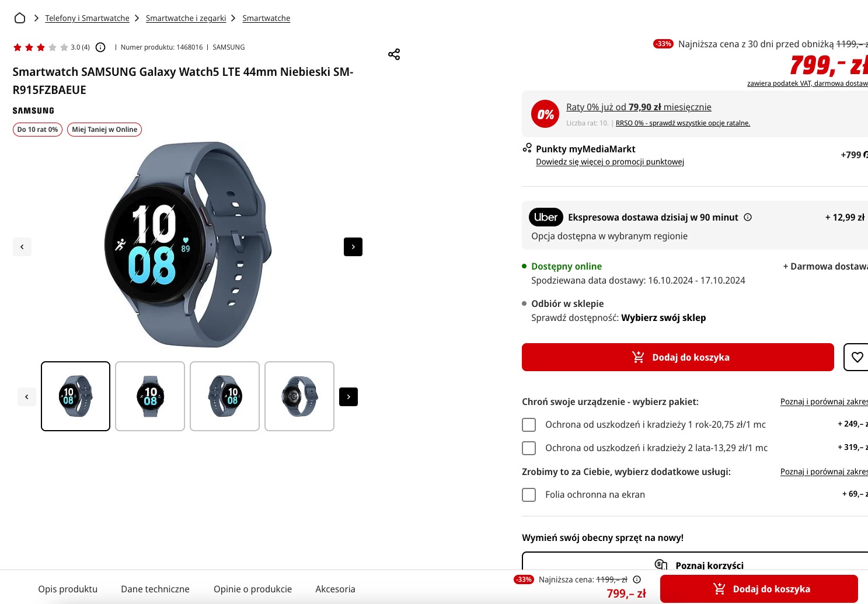Open the RRSO 0% installment options link
The width and height of the screenshot is (868, 604).
[683, 123]
